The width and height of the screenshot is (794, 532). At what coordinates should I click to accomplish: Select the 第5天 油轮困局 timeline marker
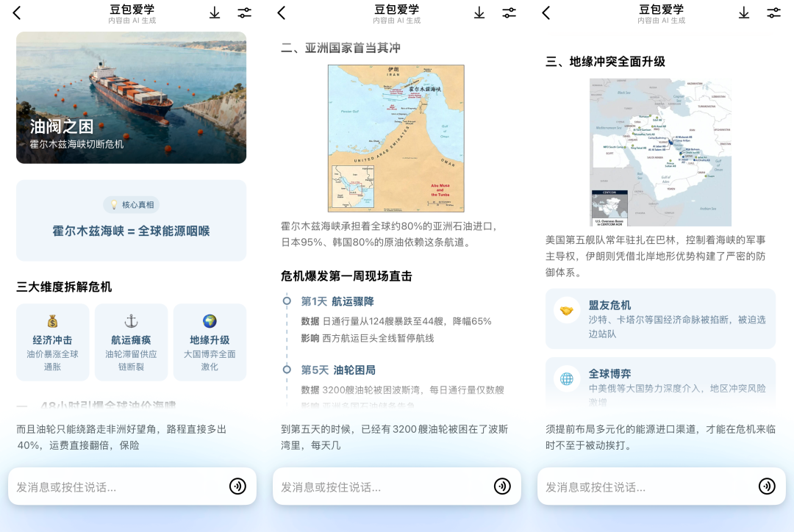coord(287,370)
